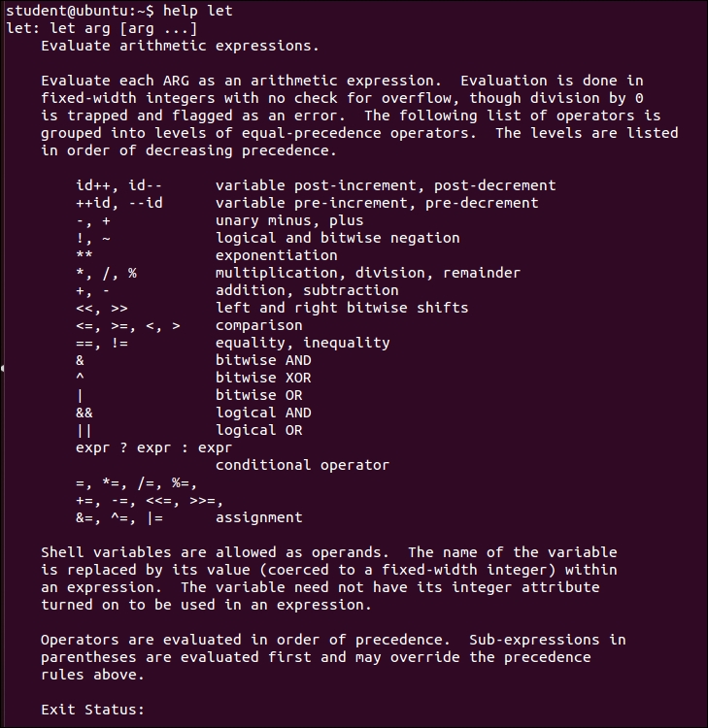Click the 'help let' command text
The width and height of the screenshot is (708, 728).
pos(197,11)
